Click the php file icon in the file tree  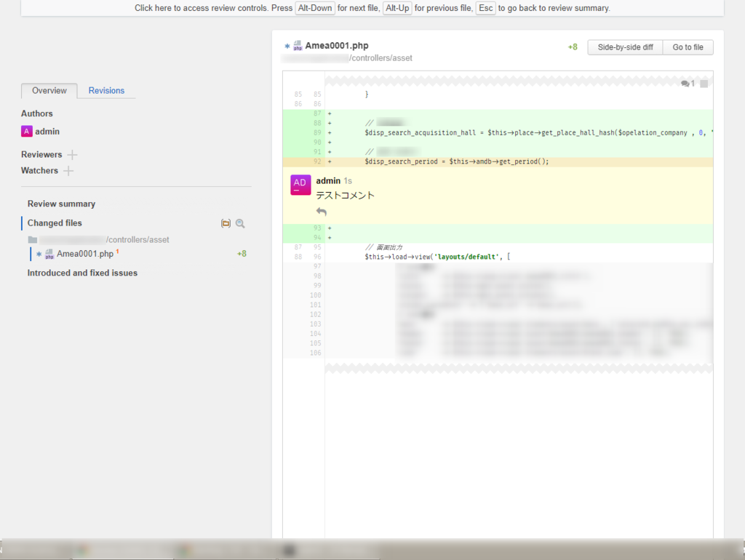49,254
